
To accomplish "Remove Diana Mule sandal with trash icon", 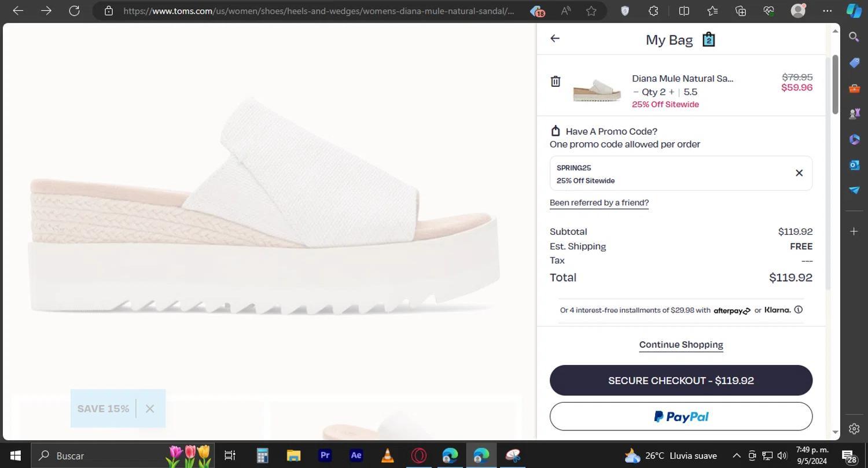I will (x=556, y=81).
